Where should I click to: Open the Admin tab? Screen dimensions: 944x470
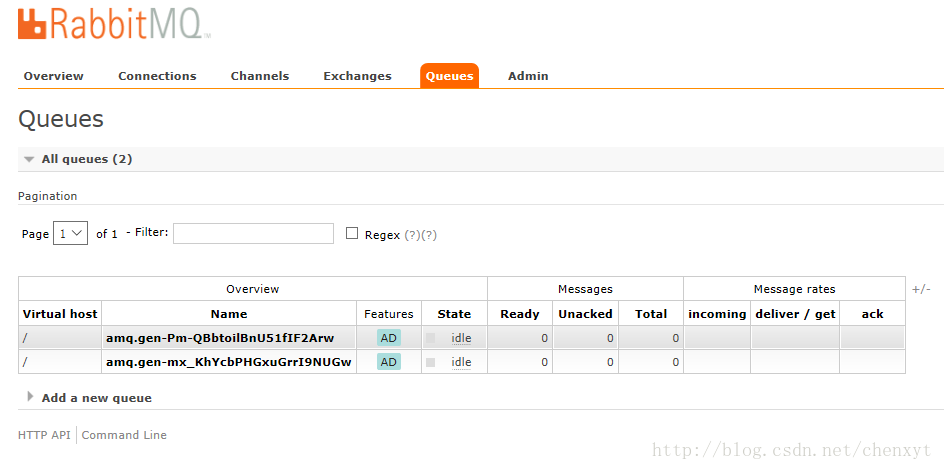tap(528, 76)
